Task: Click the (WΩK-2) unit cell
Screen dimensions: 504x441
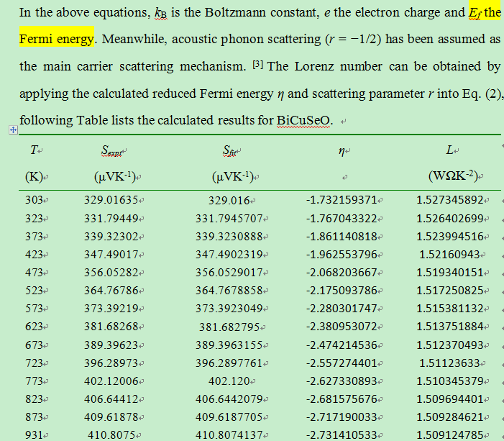Action: coord(453,176)
